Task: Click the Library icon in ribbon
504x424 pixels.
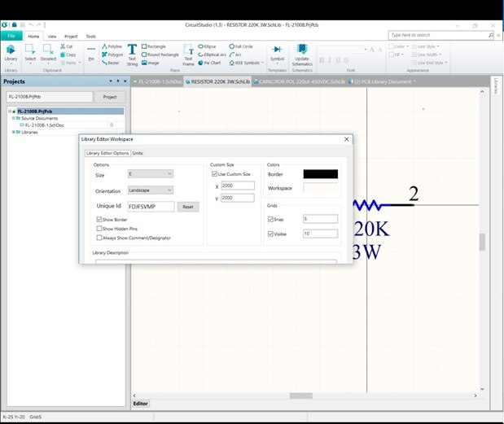Action: [11, 53]
